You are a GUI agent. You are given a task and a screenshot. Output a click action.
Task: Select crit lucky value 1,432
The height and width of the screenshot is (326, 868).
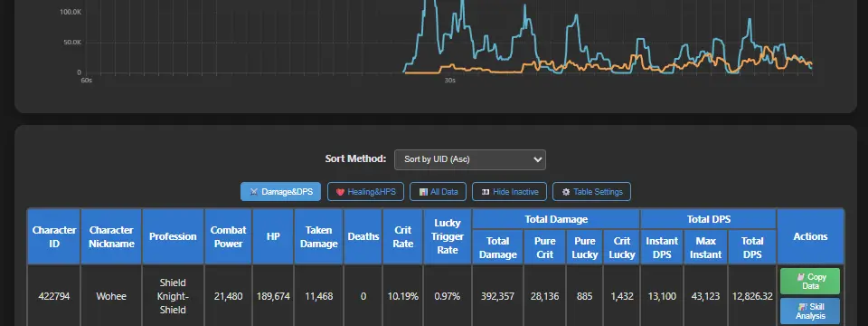pos(622,296)
